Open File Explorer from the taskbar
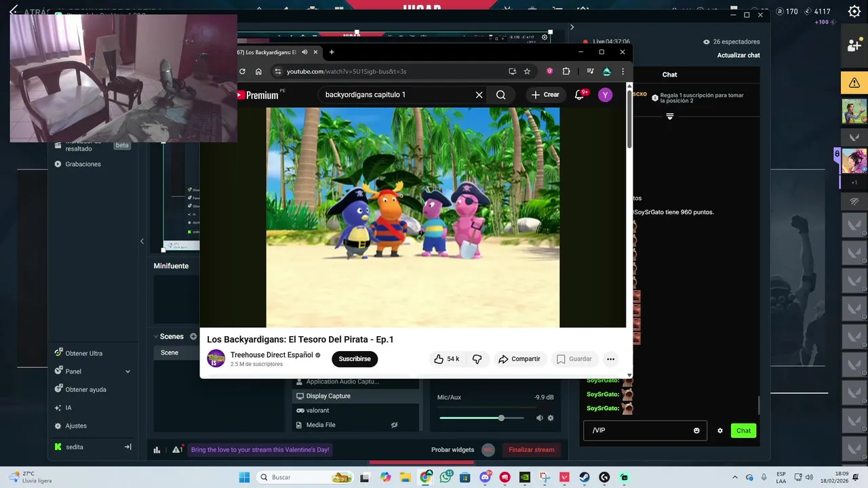Image resolution: width=868 pixels, height=488 pixels. click(x=406, y=477)
